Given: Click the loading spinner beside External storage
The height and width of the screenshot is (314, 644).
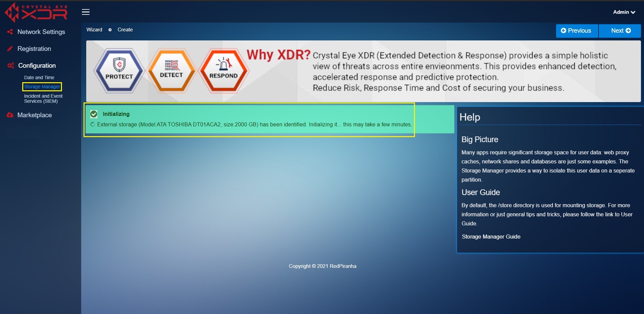Looking at the screenshot, I should click(x=93, y=124).
